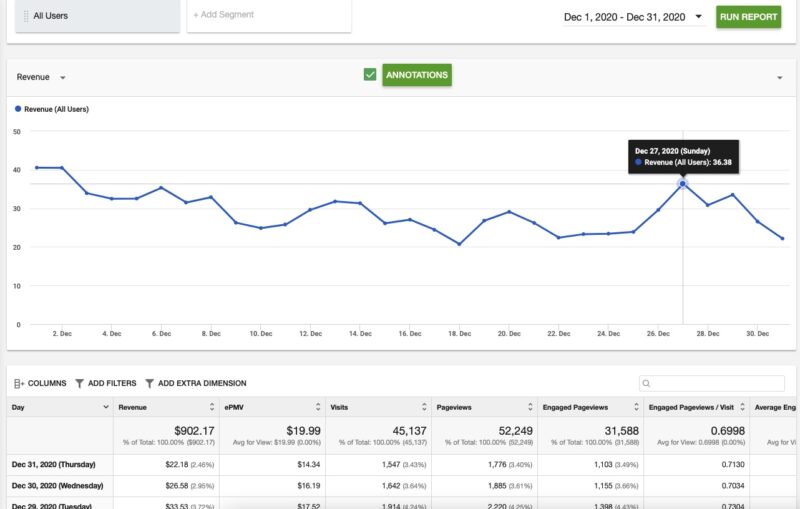
Task: Open the date range dropdown
Action: [698, 17]
